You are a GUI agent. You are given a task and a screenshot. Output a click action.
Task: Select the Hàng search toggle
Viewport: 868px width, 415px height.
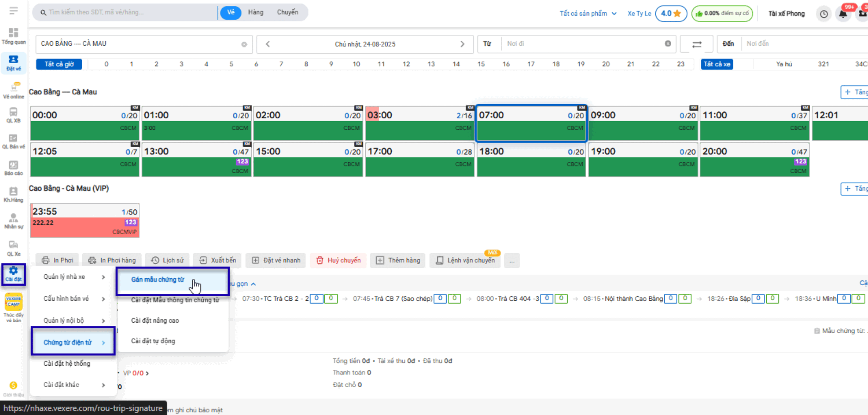click(255, 12)
